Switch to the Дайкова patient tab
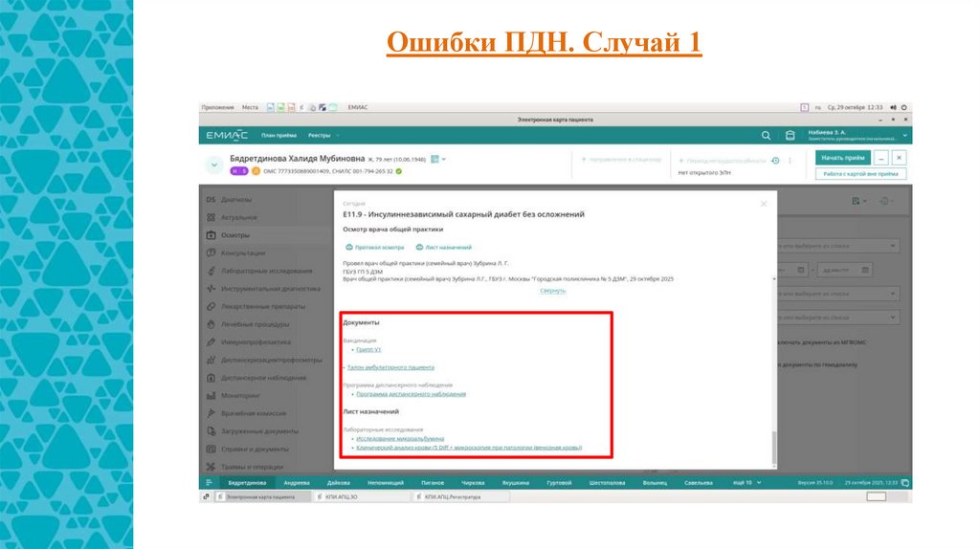This screenshot has height=549, width=980. click(339, 483)
